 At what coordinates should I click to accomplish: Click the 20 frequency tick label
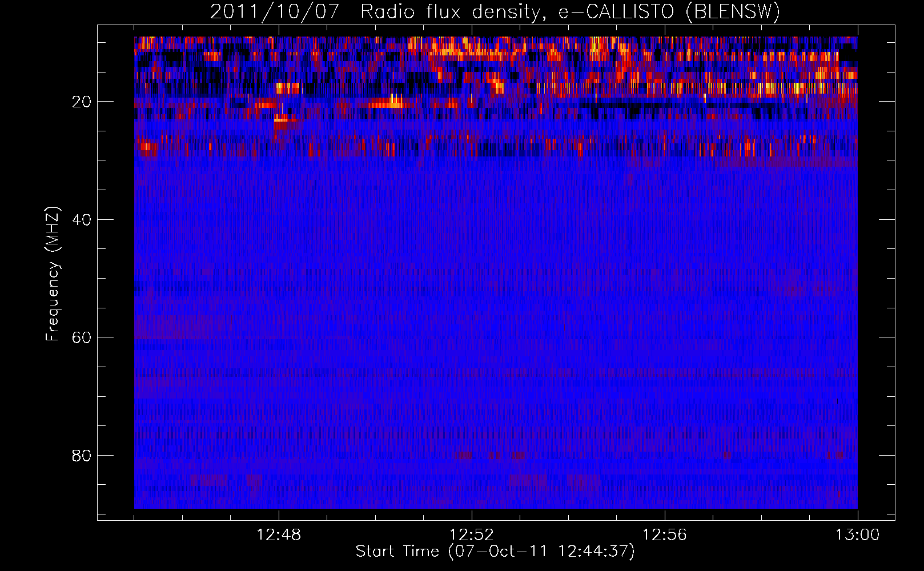coord(82,102)
